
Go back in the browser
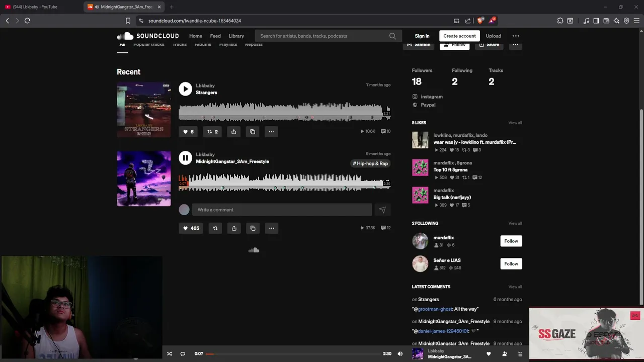(7, 21)
